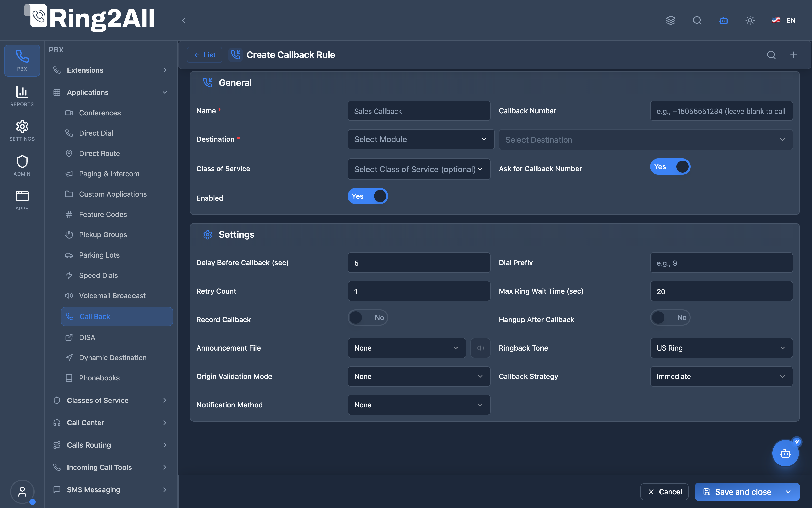Open the Select Module dropdown
This screenshot has height=508, width=812.
point(421,139)
